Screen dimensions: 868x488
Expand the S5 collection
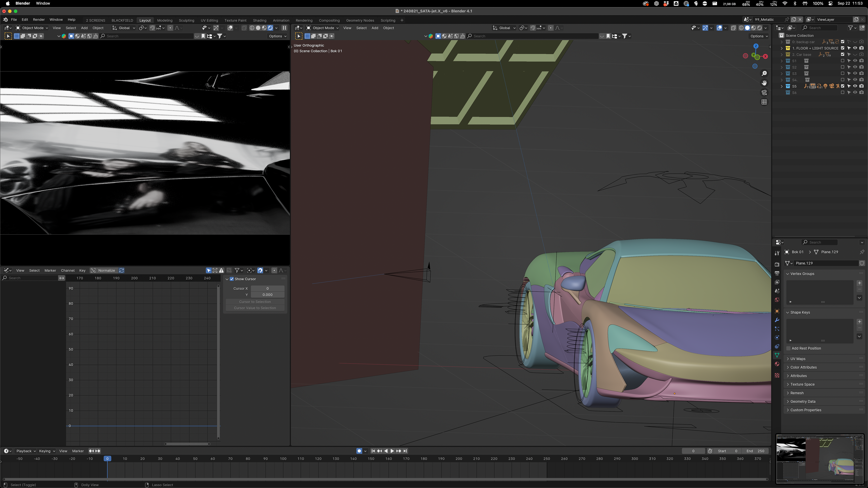point(782,86)
